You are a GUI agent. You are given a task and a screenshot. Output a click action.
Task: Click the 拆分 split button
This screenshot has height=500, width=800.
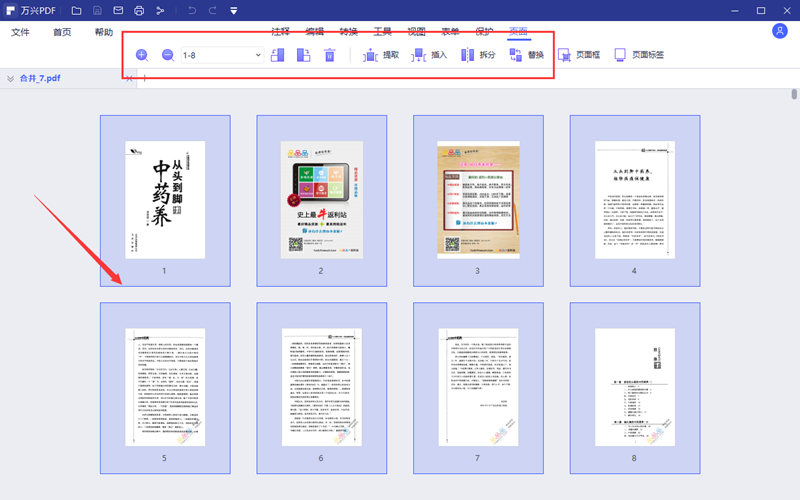pos(478,55)
